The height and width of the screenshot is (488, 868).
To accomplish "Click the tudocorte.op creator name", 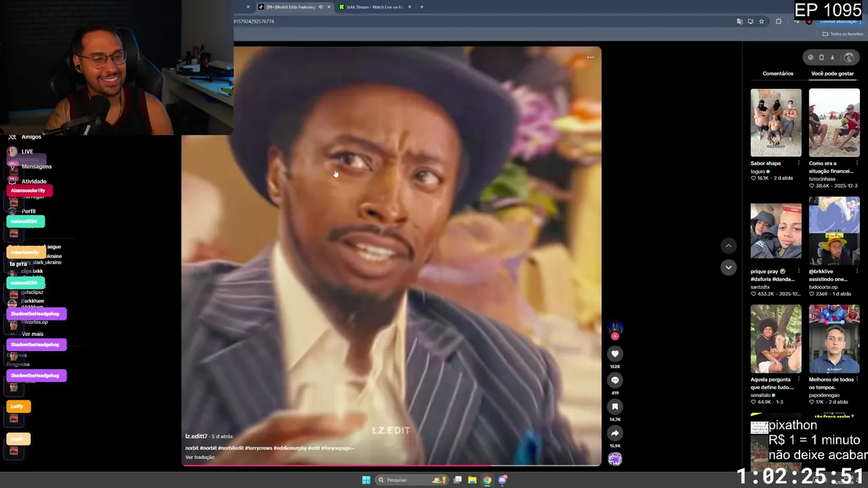I will [x=823, y=287].
